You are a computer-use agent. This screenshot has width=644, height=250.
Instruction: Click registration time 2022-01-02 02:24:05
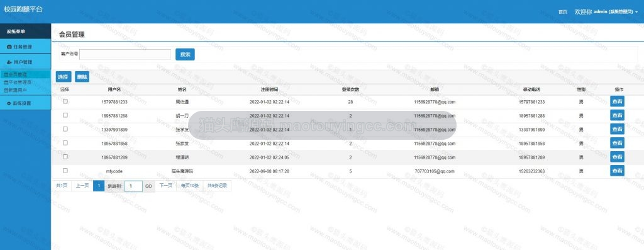pos(269,157)
